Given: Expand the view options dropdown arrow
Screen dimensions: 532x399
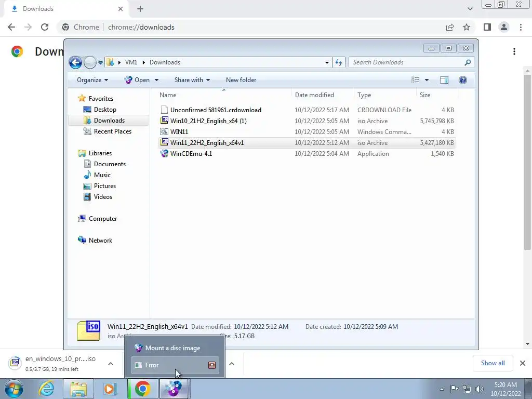Looking at the screenshot, I should click(427, 81).
